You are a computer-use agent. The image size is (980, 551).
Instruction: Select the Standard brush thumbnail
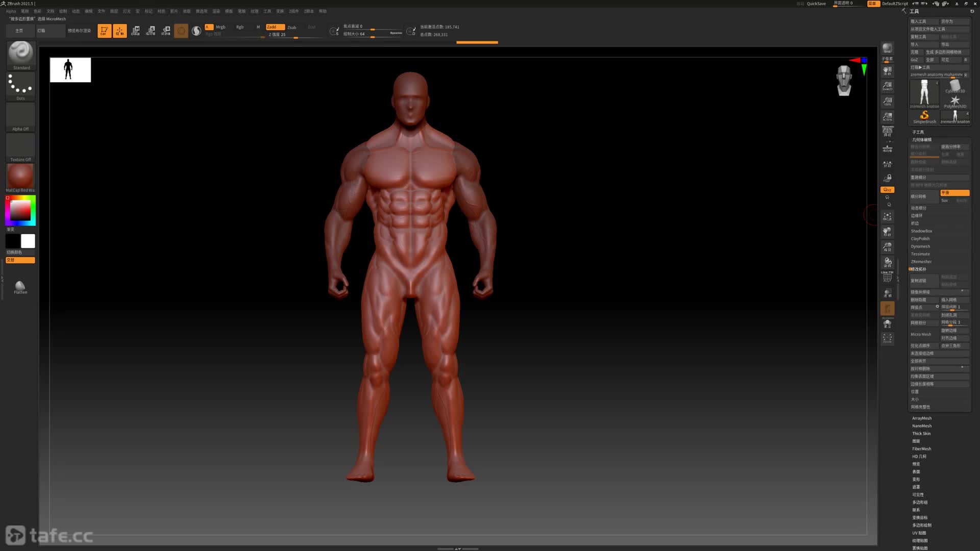click(x=20, y=55)
